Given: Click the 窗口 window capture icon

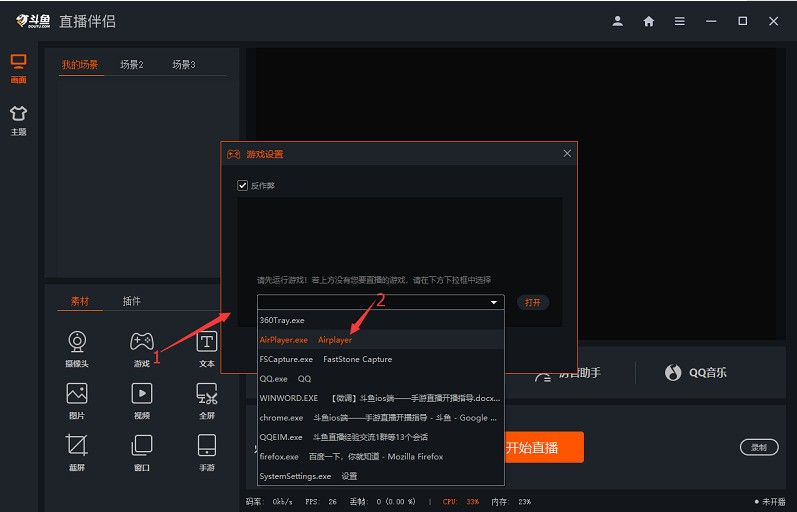Looking at the screenshot, I should coord(142,446).
